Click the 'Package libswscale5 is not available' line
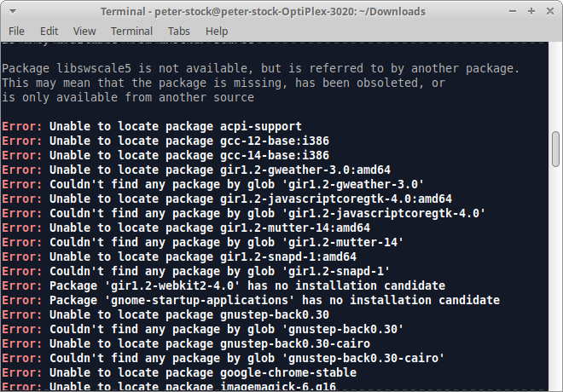Image resolution: width=563 pixels, height=392 pixels. (x=260, y=68)
